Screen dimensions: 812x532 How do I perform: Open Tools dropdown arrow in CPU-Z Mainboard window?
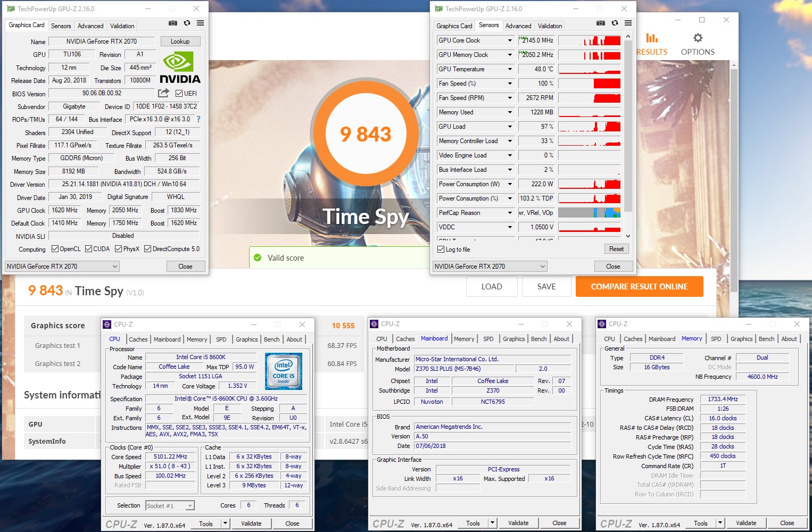492,523
